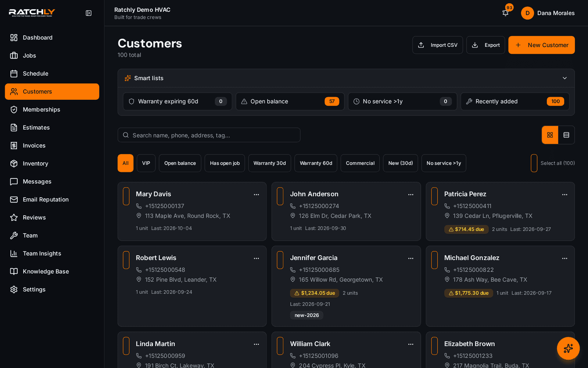Collapse the Smart lists section chevron
This screenshot has height=368, width=588.
[564, 78]
